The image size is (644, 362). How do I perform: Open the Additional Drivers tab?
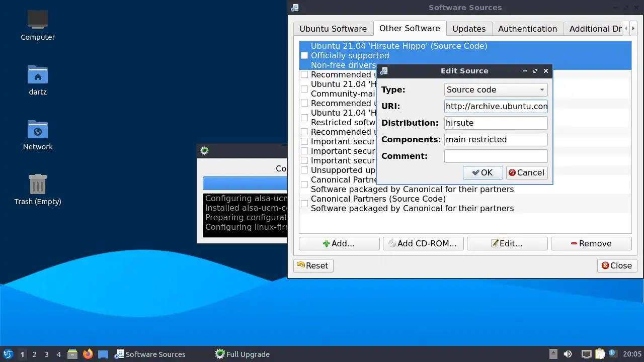(x=594, y=29)
